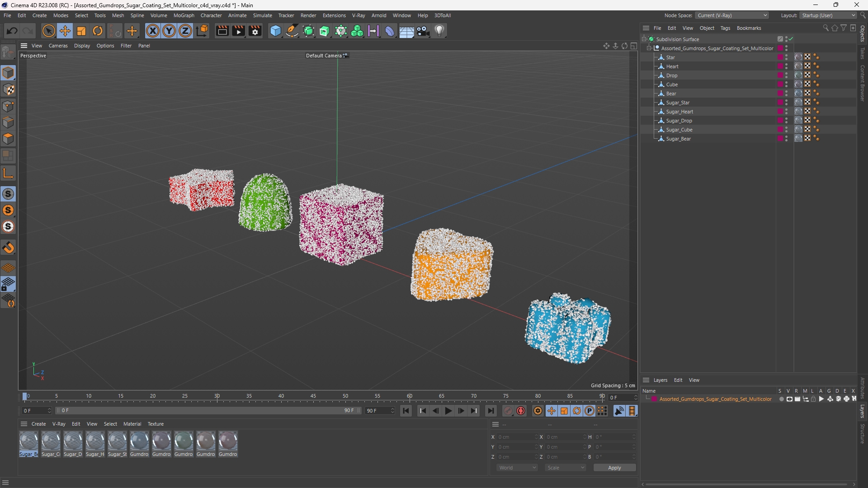The height and width of the screenshot is (488, 868).
Task: Toggle Subdivision Surface enable checkmark
Action: 791,39
